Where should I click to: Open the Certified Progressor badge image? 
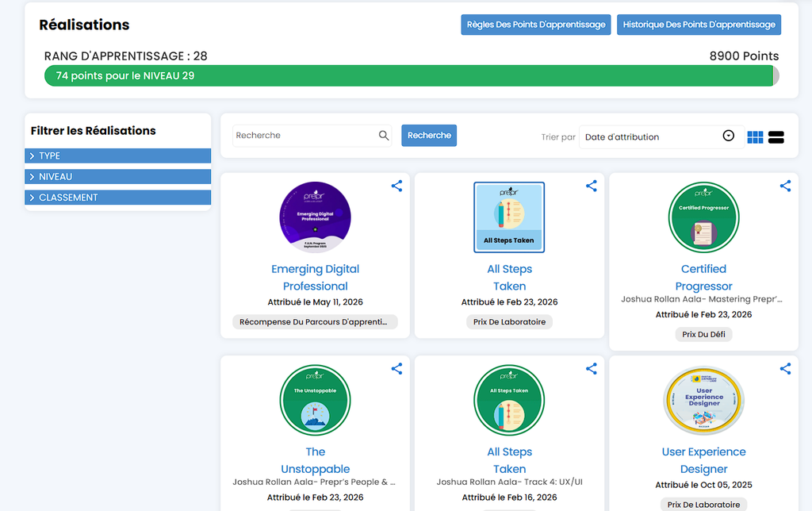point(704,217)
